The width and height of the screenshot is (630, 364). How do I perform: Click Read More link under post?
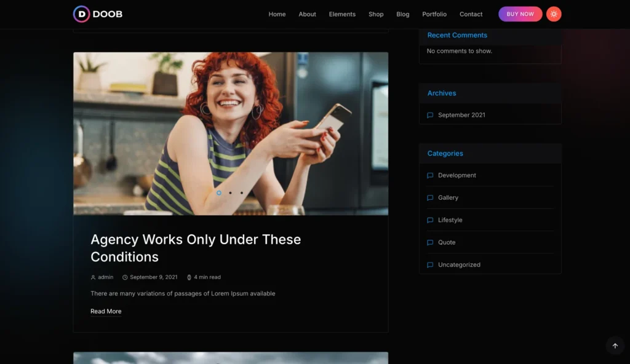tap(106, 311)
